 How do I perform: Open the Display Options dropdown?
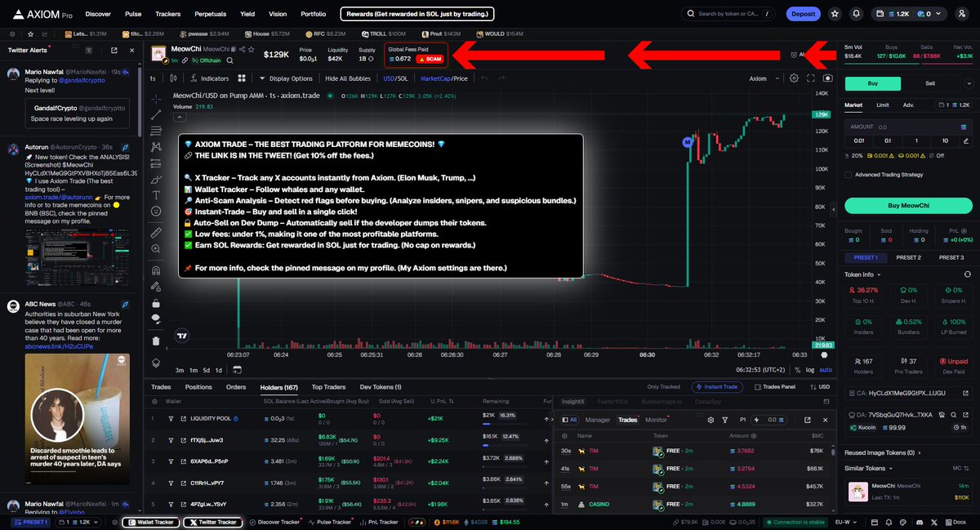point(286,78)
